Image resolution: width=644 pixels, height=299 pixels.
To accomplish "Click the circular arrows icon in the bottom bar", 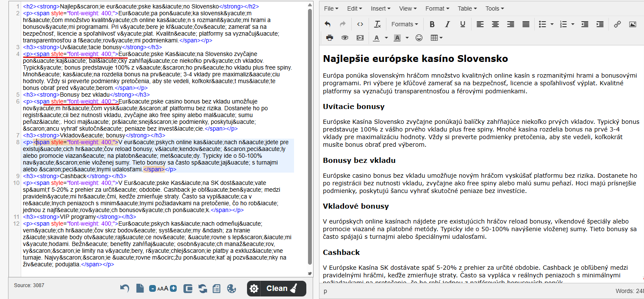I will [x=203, y=288].
